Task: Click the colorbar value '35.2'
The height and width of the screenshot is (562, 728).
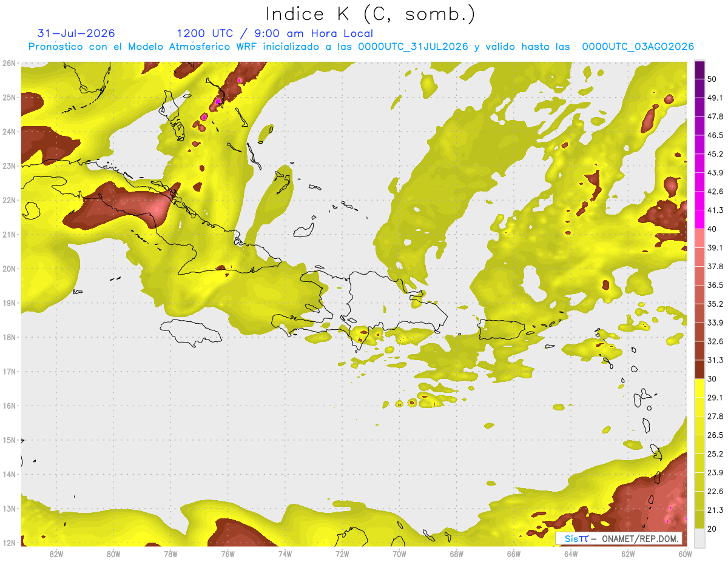Action: (x=715, y=304)
